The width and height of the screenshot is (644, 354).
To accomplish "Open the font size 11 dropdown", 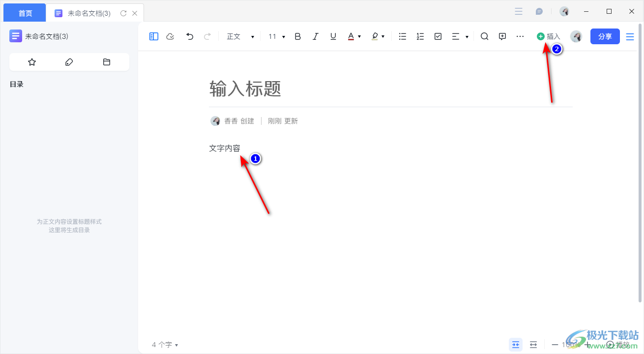I will tap(277, 36).
